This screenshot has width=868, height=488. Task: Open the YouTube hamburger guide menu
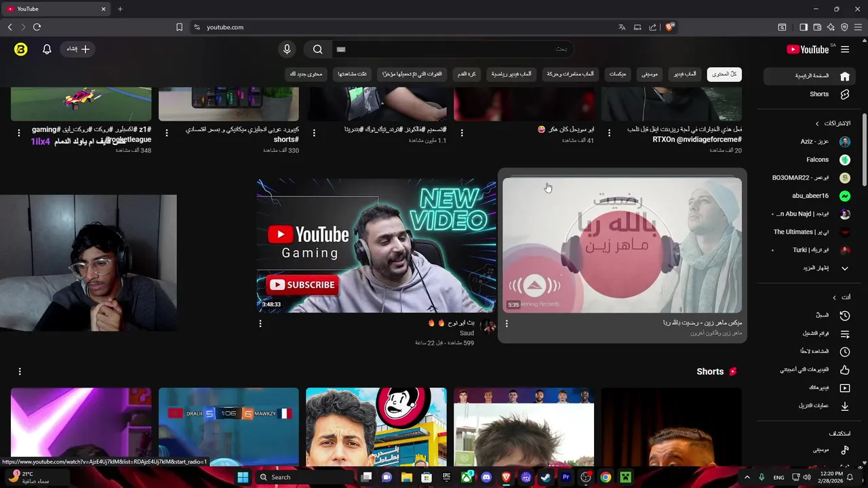[845, 49]
